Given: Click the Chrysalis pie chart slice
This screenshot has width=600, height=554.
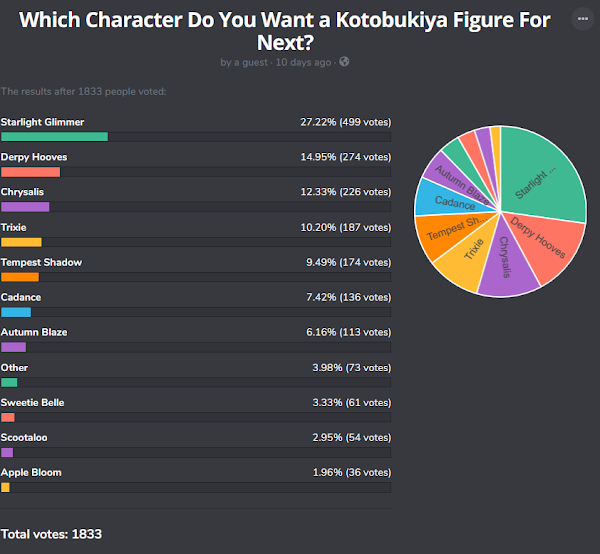Looking at the screenshot, I should coord(507,260).
